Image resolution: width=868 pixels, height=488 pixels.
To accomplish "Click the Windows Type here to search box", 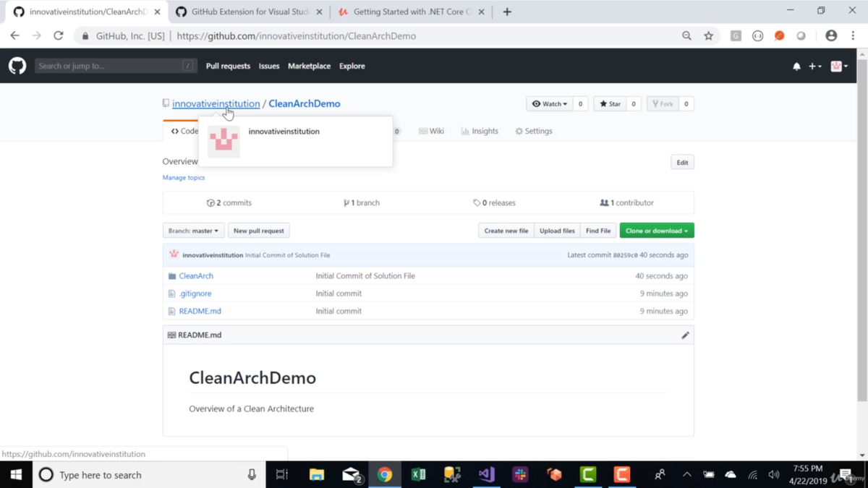I will (149, 475).
